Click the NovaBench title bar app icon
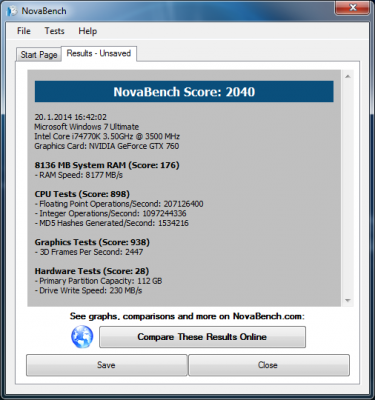375x400 pixels. 12,11
